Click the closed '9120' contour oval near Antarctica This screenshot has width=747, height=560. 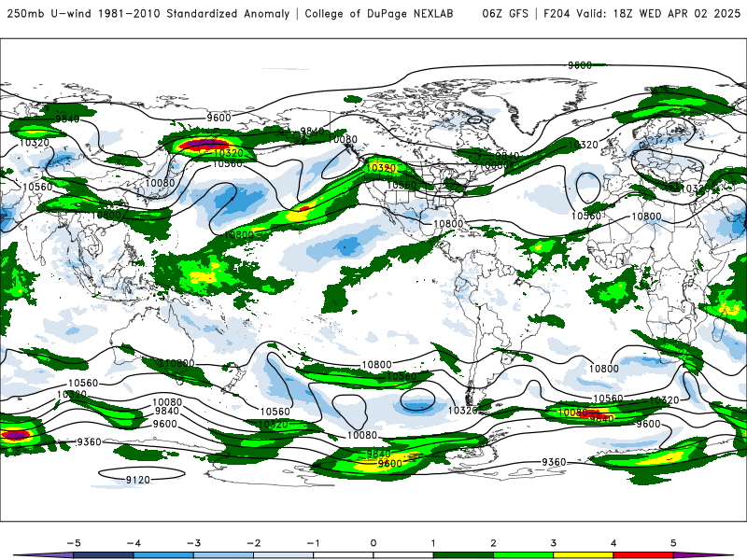[142, 474]
